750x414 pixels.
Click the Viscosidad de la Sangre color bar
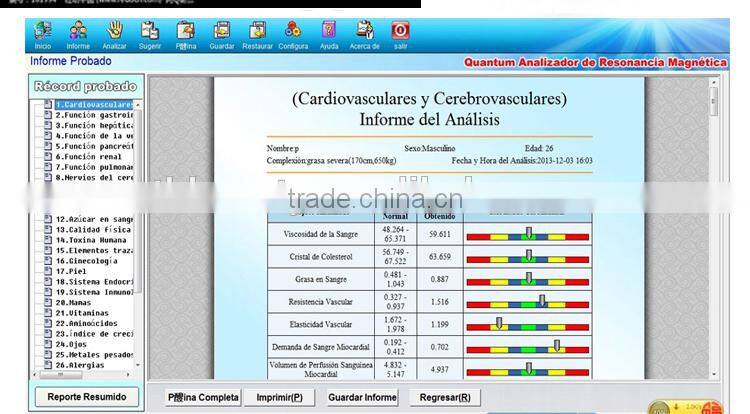tap(528, 236)
